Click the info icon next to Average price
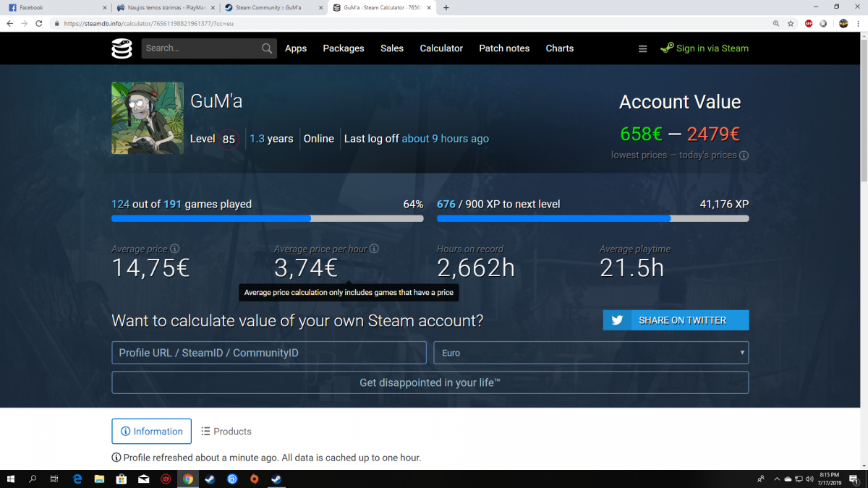Image resolution: width=868 pixels, height=488 pixels. point(174,249)
